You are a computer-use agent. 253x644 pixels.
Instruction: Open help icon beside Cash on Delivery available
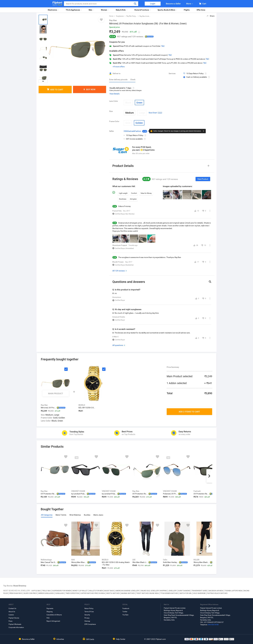tap(209, 77)
